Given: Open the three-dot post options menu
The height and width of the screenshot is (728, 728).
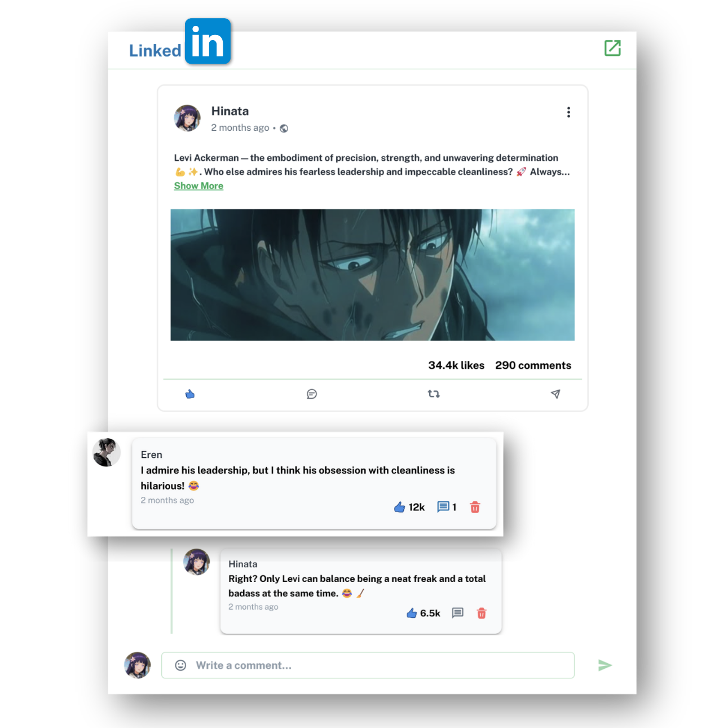Looking at the screenshot, I should [568, 112].
